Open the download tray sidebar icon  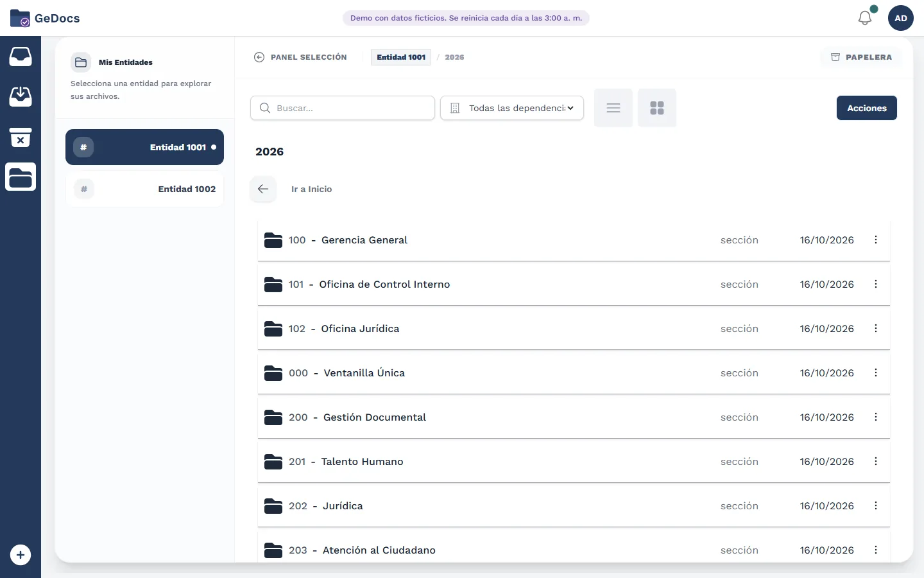coord(21,97)
